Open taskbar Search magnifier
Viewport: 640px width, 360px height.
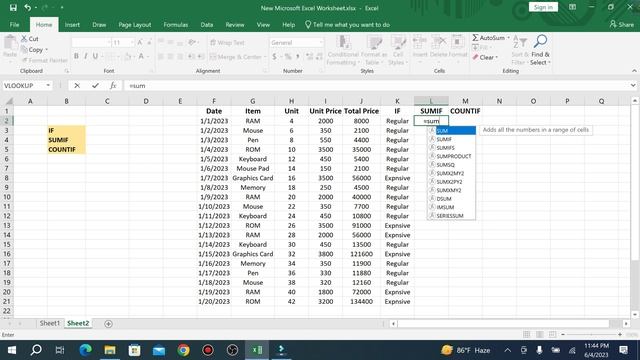36,350
